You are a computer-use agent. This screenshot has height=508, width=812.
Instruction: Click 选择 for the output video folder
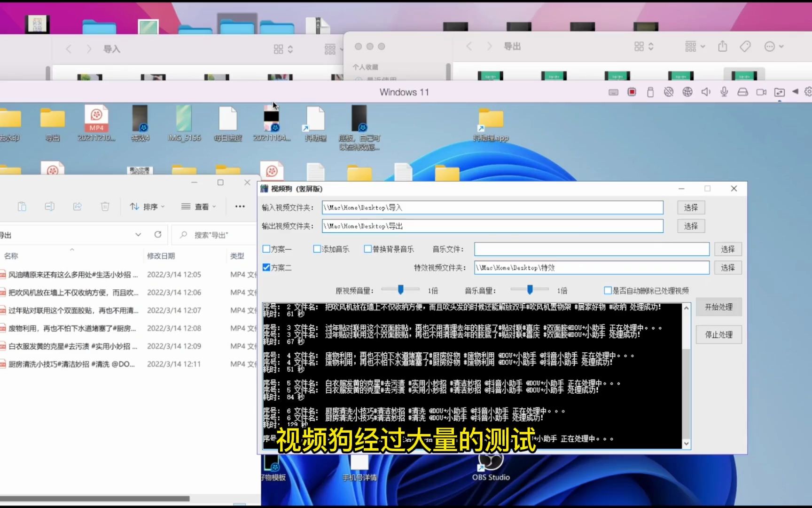(691, 226)
